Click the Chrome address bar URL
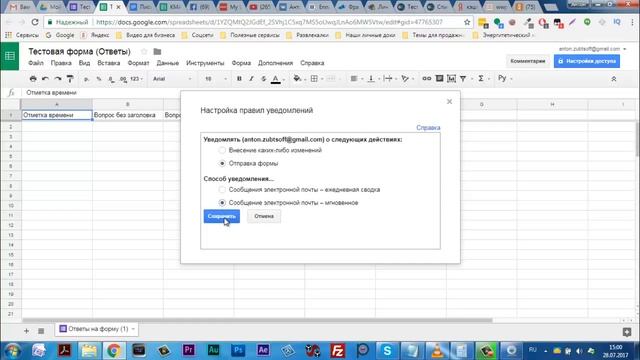The width and height of the screenshot is (640, 360). [269, 22]
